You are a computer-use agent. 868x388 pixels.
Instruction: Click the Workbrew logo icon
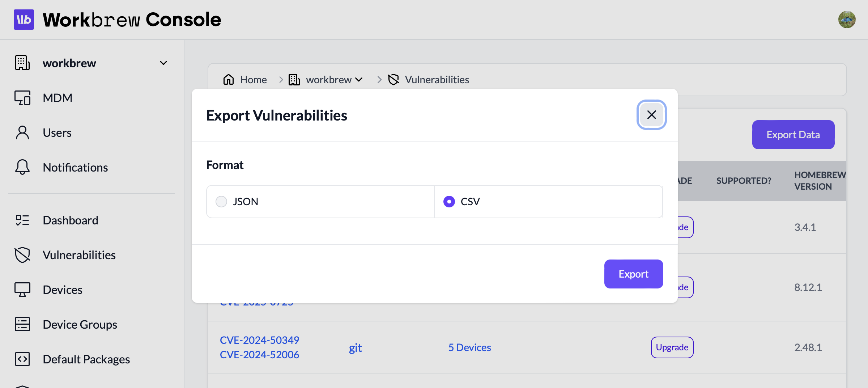coord(24,20)
